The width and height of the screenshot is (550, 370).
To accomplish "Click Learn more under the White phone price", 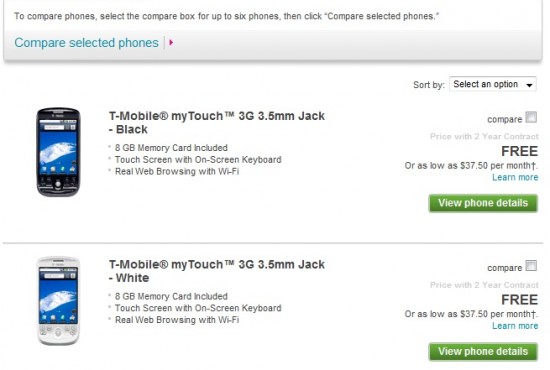I will 515,326.
